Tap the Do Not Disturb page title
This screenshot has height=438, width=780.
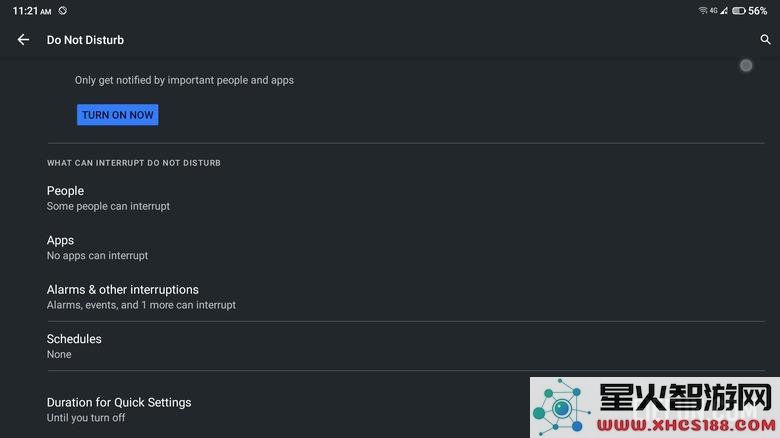(85, 40)
